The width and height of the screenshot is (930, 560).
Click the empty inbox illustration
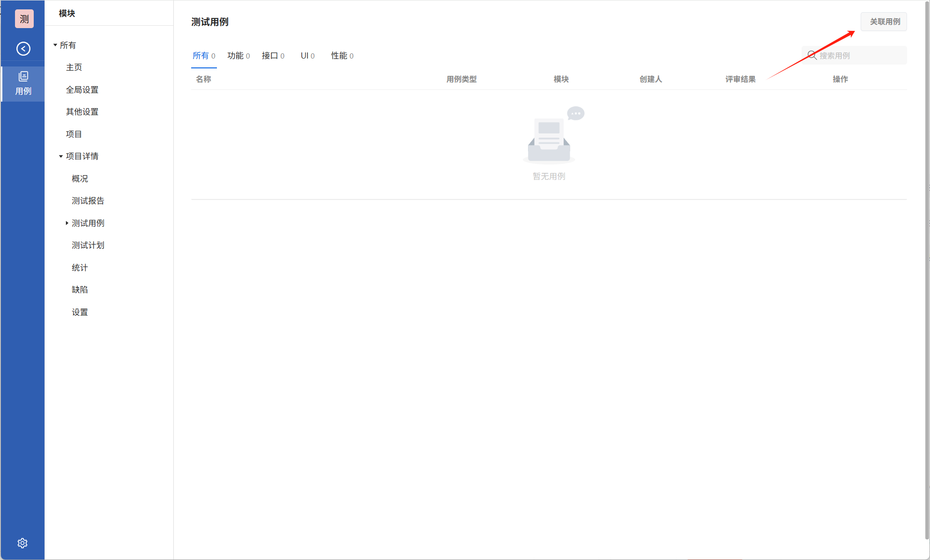click(549, 140)
